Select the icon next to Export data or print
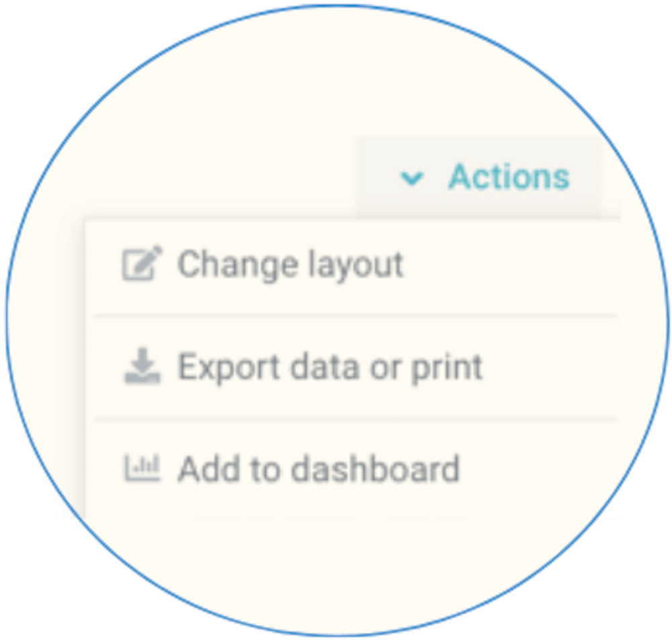 142,366
